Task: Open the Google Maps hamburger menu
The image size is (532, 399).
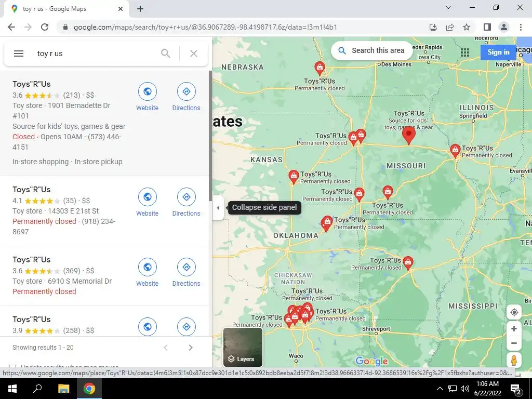Action: click(x=19, y=54)
